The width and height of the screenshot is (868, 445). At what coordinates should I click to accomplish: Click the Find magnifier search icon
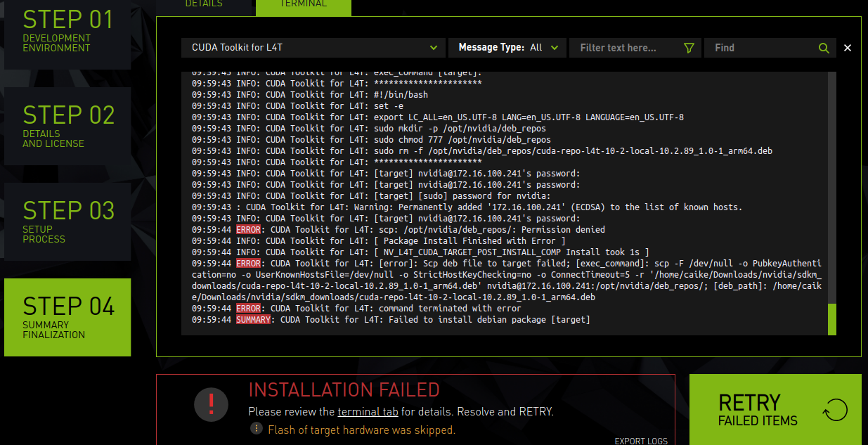[x=824, y=48]
